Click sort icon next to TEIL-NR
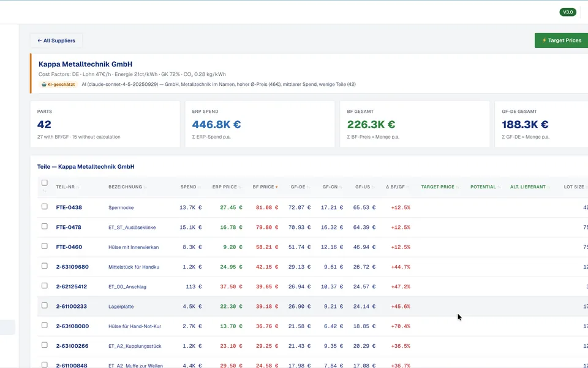Screen dimensions: 588x368 pyautogui.click(x=78, y=187)
